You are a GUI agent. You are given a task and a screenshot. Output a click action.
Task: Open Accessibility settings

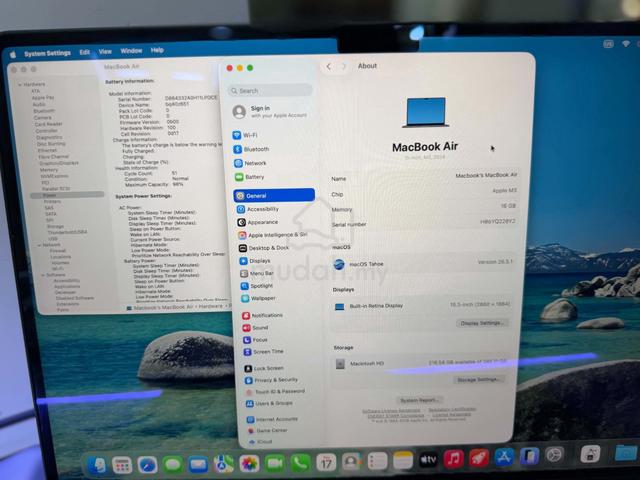pos(258,209)
